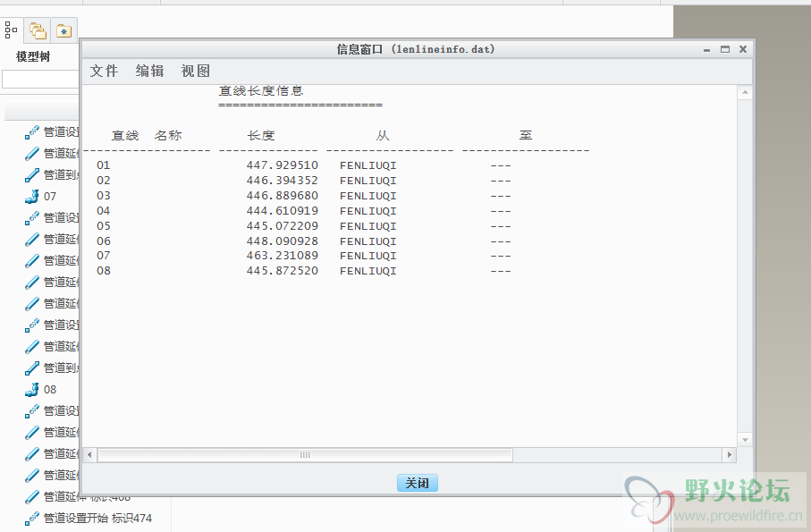Select tree item 08
This screenshot has height=532, width=811.
coord(50,389)
